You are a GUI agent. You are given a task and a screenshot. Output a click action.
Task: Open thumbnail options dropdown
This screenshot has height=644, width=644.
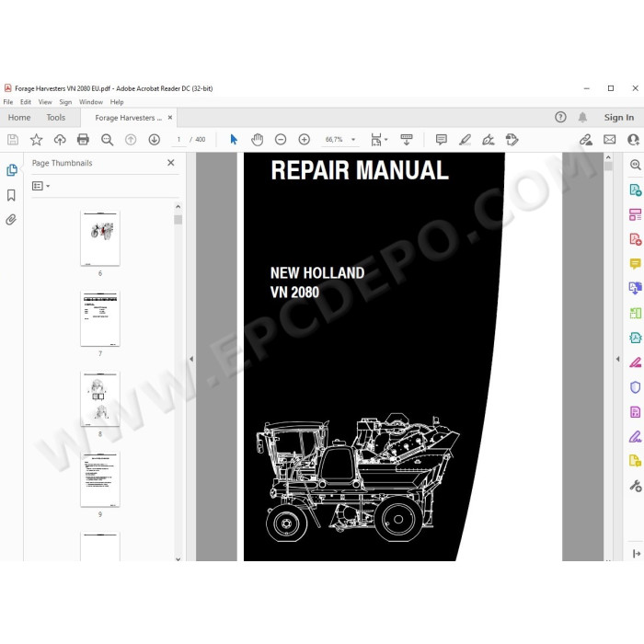pos(40,186)
